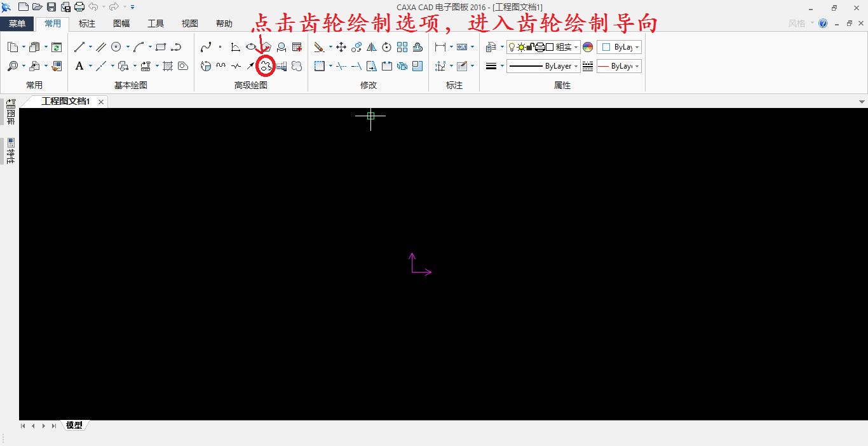Close the 工程图文档1 document tab
Viewport: 868px width, 446px height.
(101, 102)
